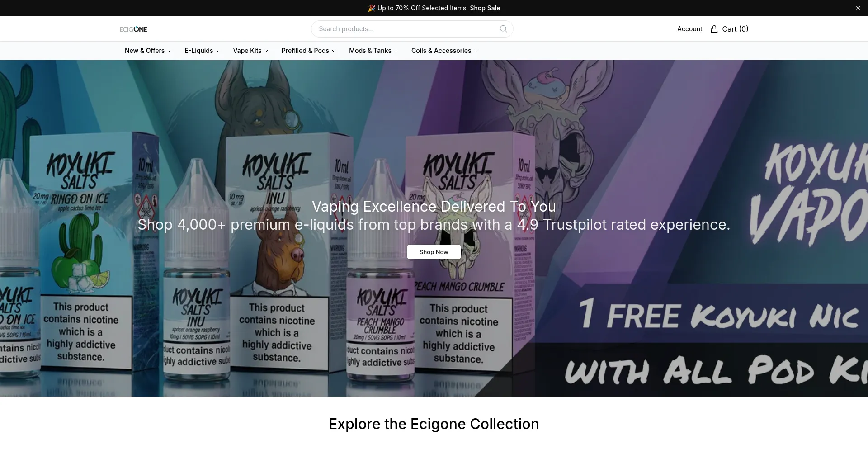Click the 'Shop 4,000+ premium e-liquids' subheading

[434, 224]
